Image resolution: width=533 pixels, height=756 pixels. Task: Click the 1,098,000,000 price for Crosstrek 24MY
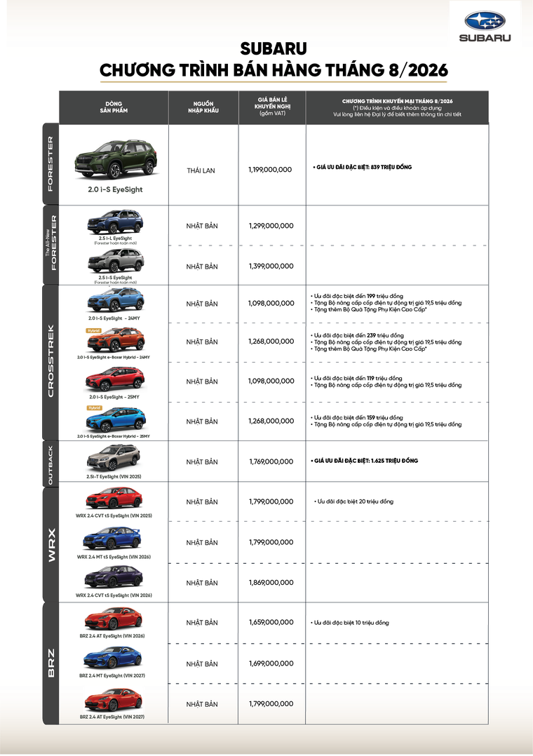click(x=271, y=303)
